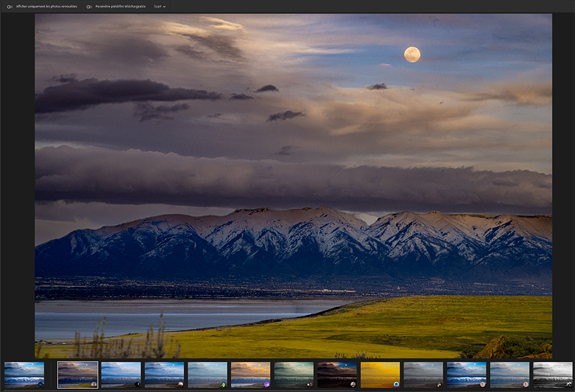Viewport: 575px width, 392px height.
Task: Click the 'Sujet' filter label text
Action: [158, 6]
